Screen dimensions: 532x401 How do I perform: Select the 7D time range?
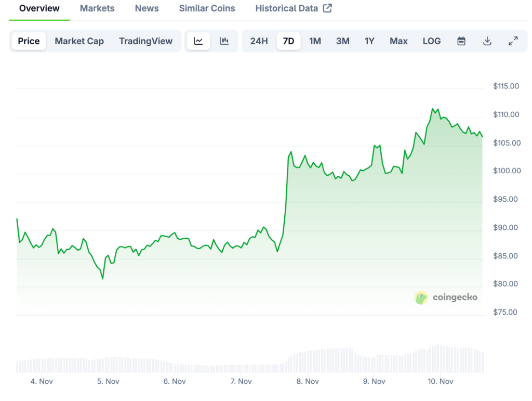click(288, 41)
